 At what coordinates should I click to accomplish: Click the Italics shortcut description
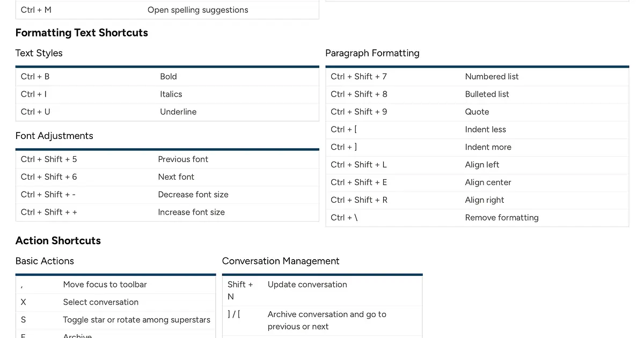click(171, 94)
